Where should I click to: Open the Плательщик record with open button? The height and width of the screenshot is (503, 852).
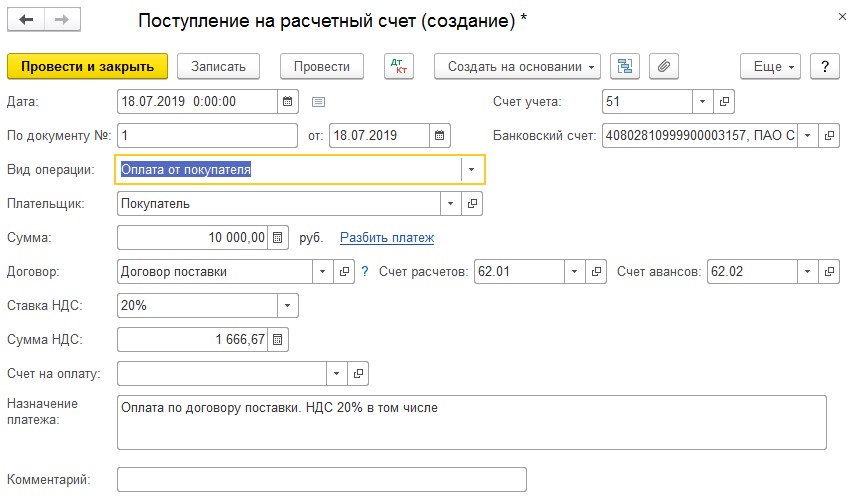coord(474,204)
